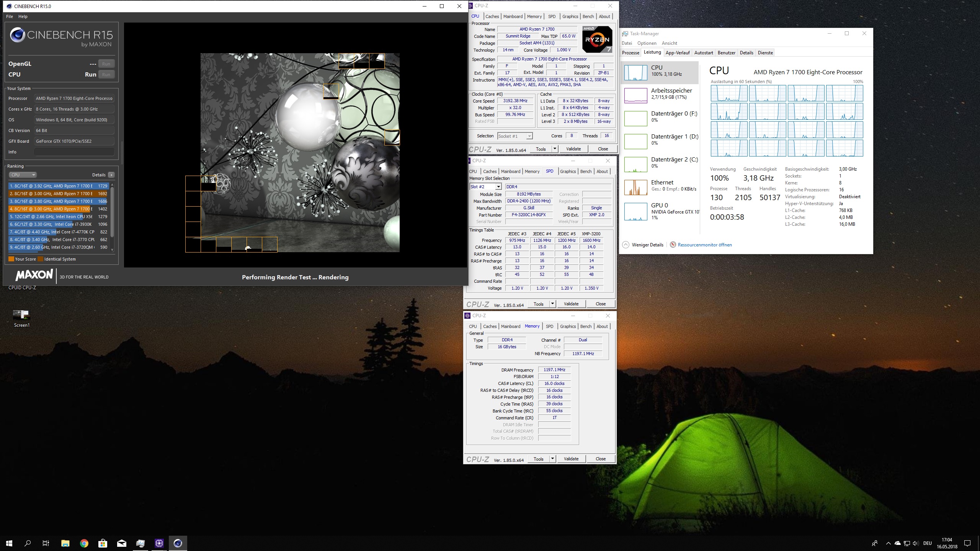Open File Explorer in the taskbar
Image resolution: width=980 pixels, height=551 pixels.
click(x=65, y=543)
